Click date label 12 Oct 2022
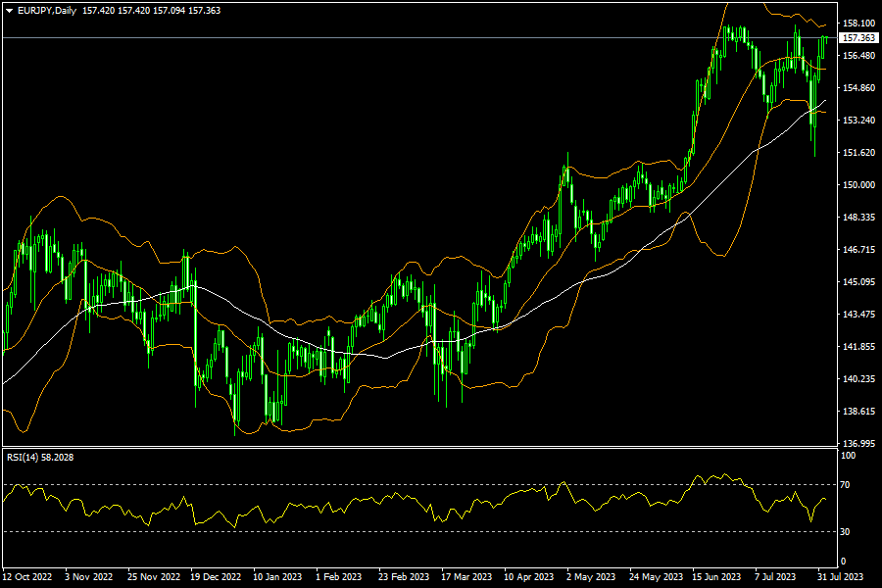882x588 pixels. (27, 577)
